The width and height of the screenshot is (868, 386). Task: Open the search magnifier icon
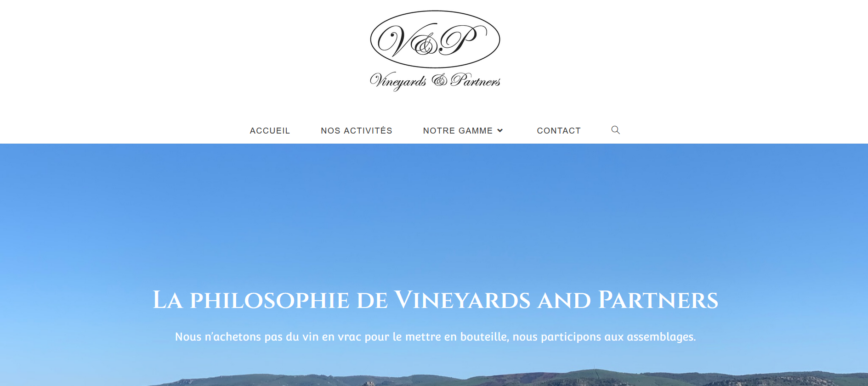pos(615,130)
